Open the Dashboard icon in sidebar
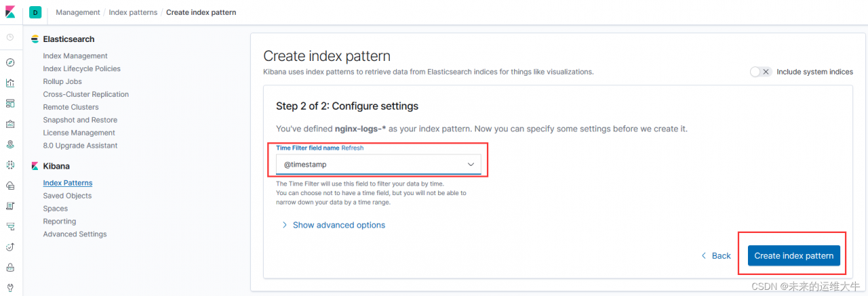Image resolution: width=868 pixels, height=296 pixels. point(10,104)
